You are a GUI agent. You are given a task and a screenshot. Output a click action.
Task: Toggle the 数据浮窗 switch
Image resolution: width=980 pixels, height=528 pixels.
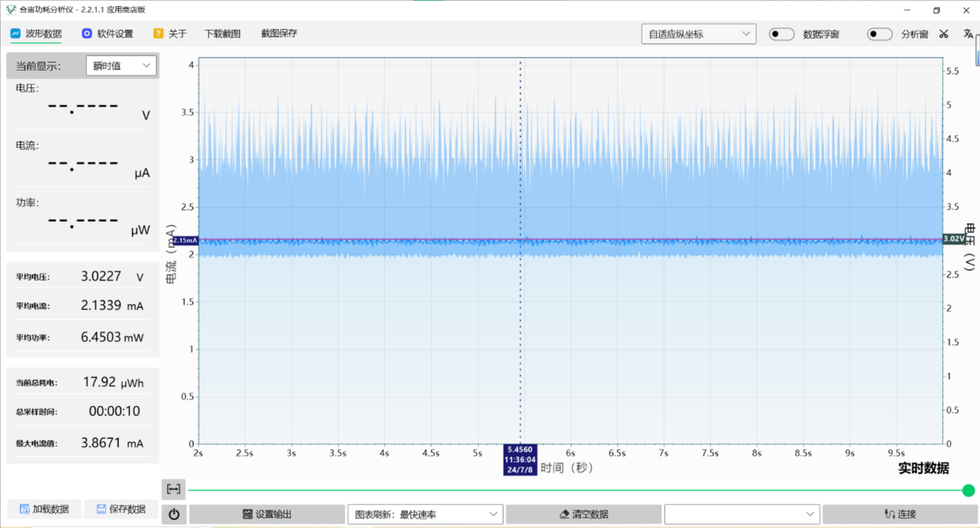coord(781,34)
